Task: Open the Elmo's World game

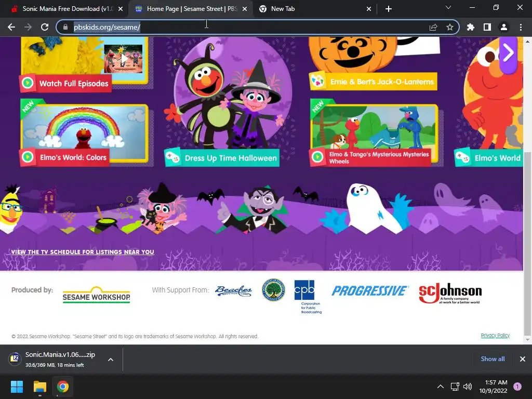Action: tap(488, 158)
